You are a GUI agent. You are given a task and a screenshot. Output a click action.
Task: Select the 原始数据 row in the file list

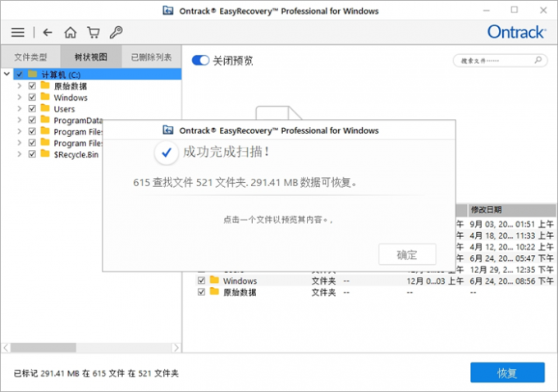pyautogui.click(x=376, y=292)
